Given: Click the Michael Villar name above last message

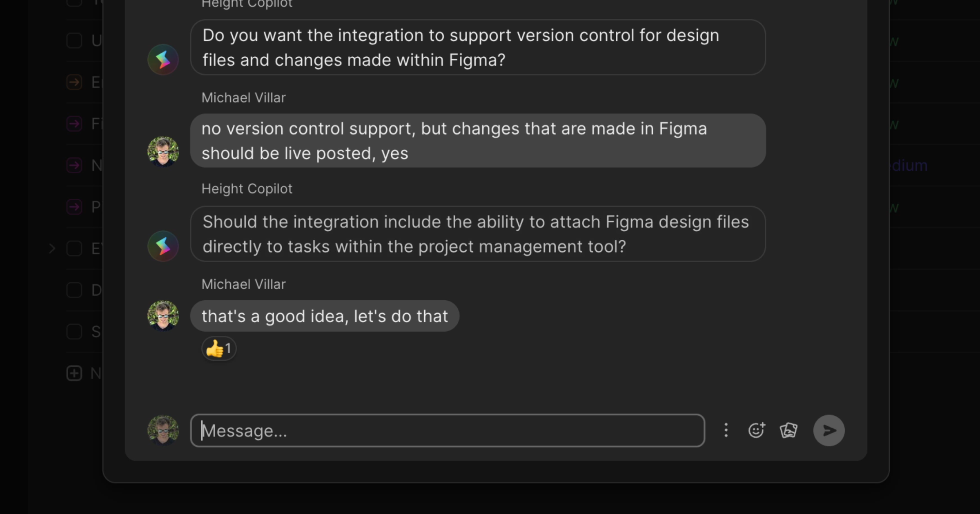Looking at the screenshot, I should (243, 284).
